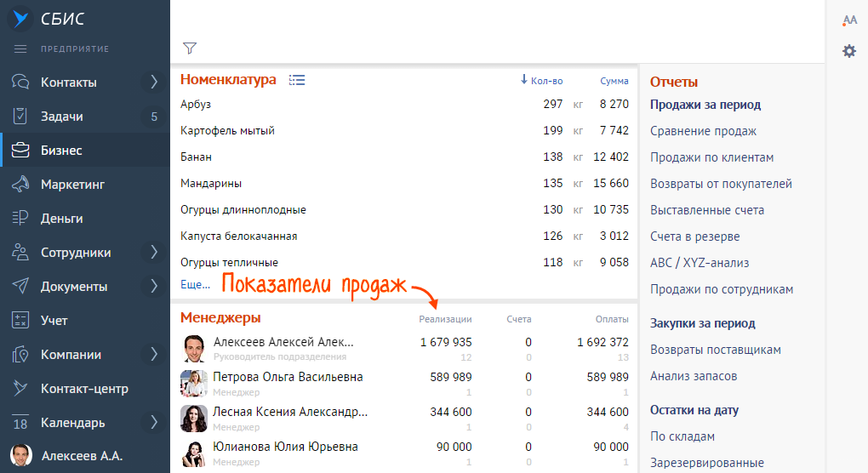Click the СБИС bird logo
This screenshot has height=473, width=868.
(x=21, y=19)
